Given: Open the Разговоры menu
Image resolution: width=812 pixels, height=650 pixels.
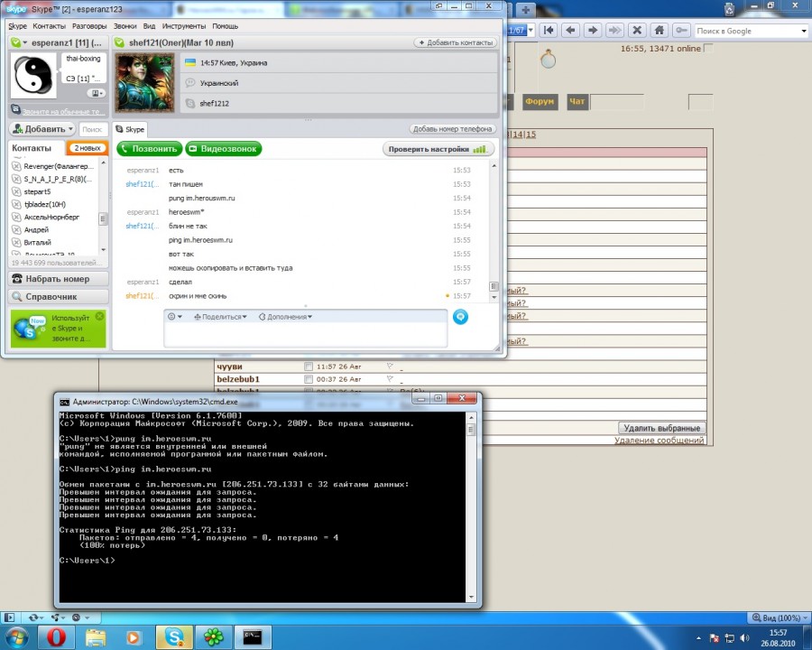Looking at the screenshot, I should click(x=89, y=26).
